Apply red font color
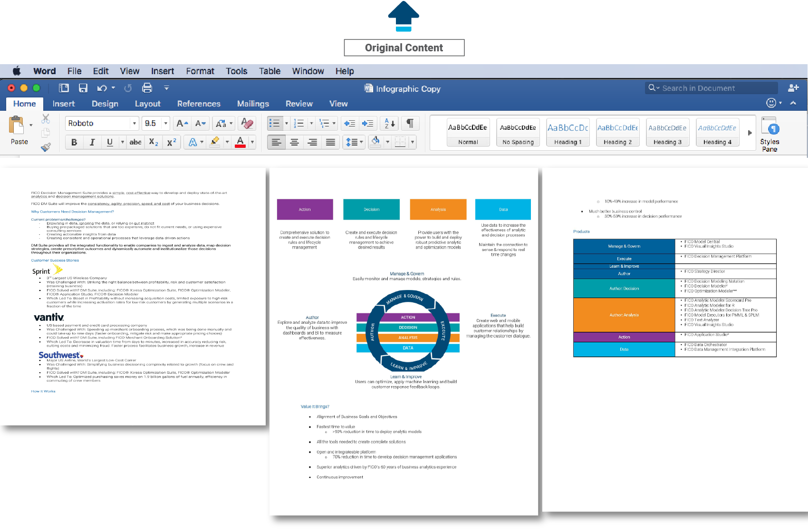The image size is (808, 532). click(240, 142)
